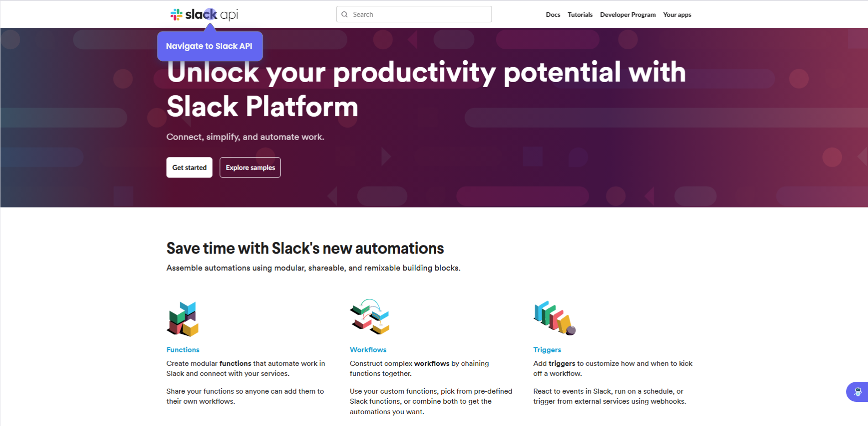Click the bold 'triggers' text link
868x426 pixels.
pos(561,364)
